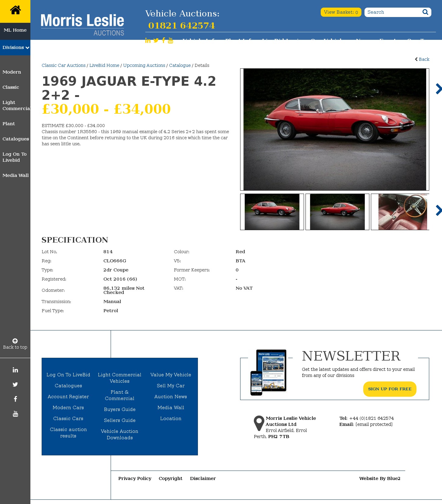Viewport: 442px width, 504px height.
Task: Click the Back to top arrow icon
Action: (x=15, y=341)
